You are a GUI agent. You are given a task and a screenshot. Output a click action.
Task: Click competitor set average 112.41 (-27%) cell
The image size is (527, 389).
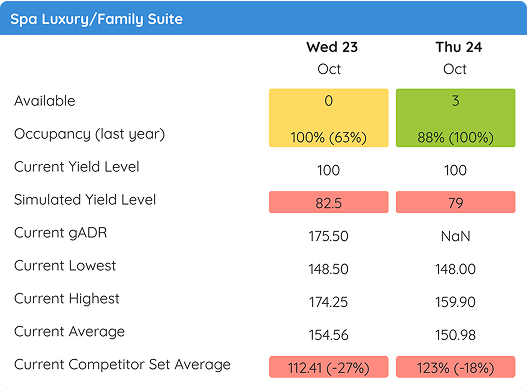[x=329, y=367]
